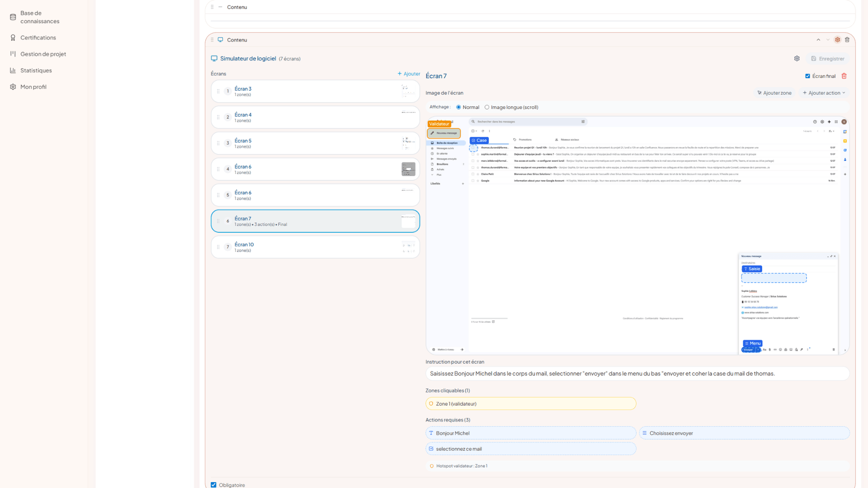Edit the instruction pour cet écran field
Viewport: 868px width, 488px height.
[x=637, y=374]
